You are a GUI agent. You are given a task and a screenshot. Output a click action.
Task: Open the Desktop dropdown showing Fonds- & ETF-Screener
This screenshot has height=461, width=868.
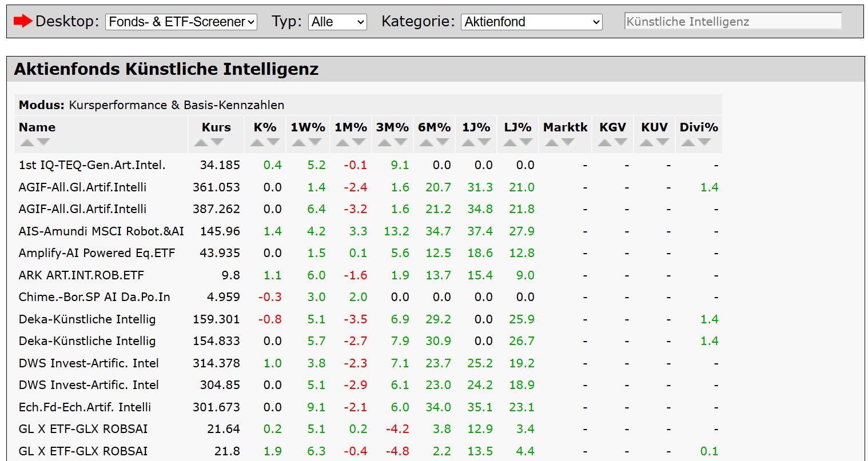(x=181, y=22)
